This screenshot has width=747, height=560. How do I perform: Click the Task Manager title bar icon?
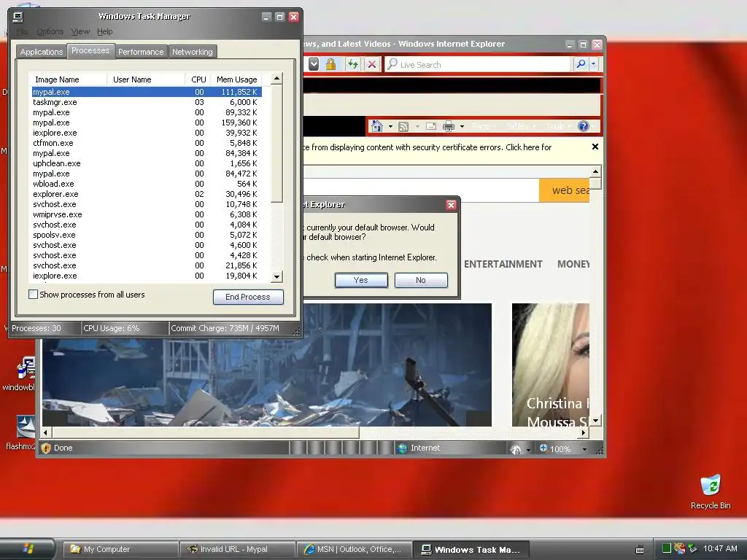pos(18,17)
